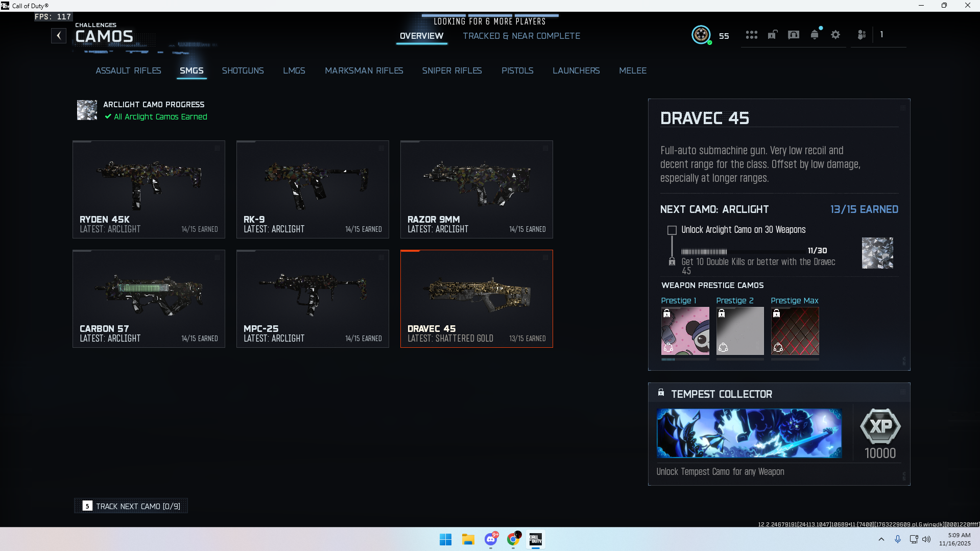Select the Dravec 45 weapon card

(476, 299)
